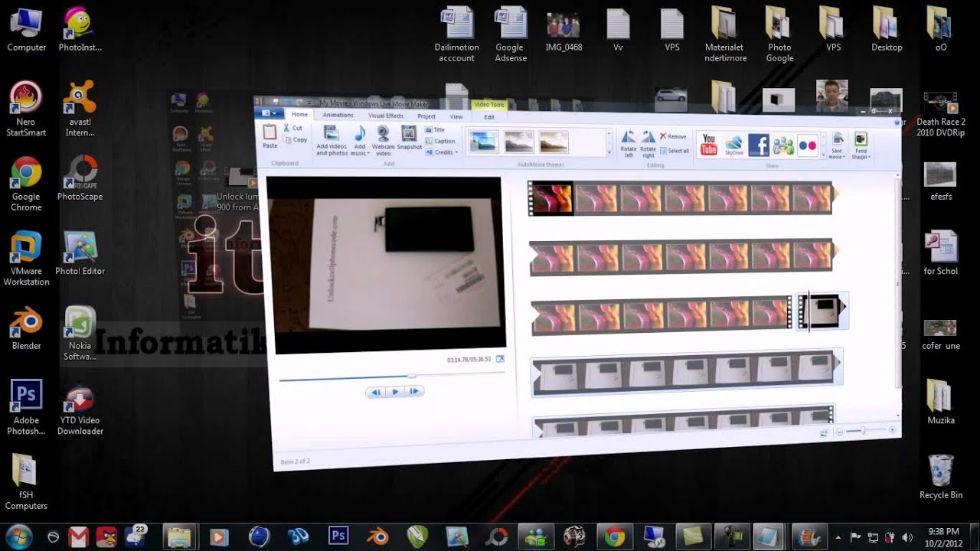Share the movie to SkyDrive
980x551 pixels.
tap(734, 145)
